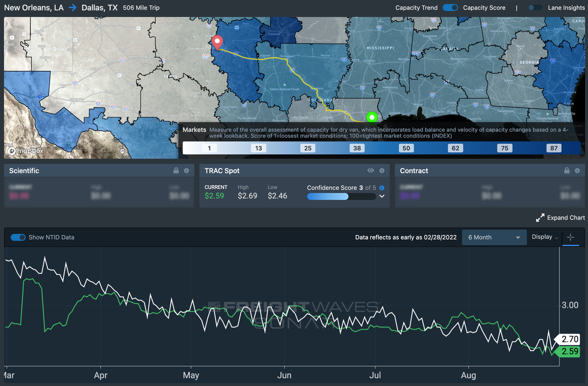
Task: Click legend value 25 on the color scale
Action: click(x=308, y=148)
